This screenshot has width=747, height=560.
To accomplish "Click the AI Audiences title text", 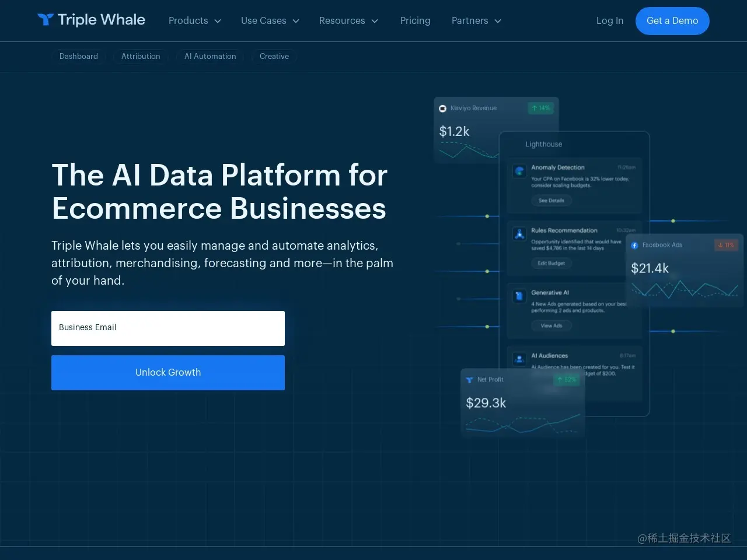I will [x=549, y=356].
